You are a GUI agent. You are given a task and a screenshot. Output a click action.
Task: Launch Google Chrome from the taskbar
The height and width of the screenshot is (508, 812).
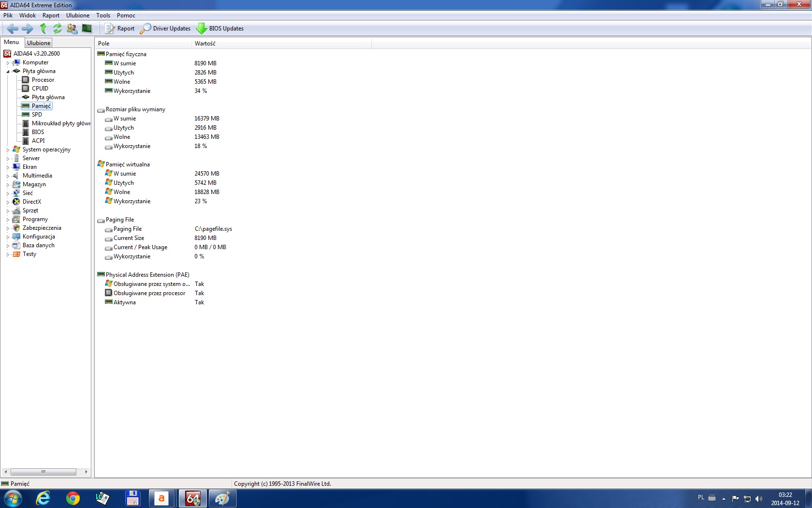coord(73,498)
